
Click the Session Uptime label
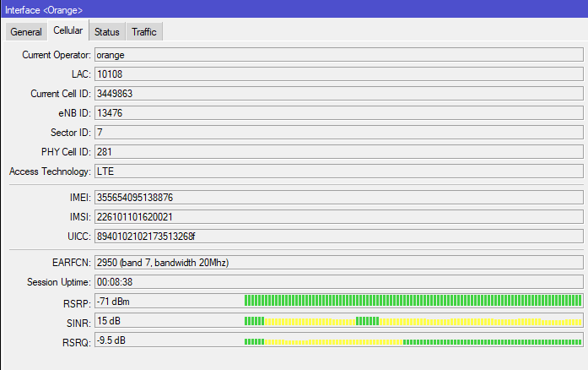point(59,282)
